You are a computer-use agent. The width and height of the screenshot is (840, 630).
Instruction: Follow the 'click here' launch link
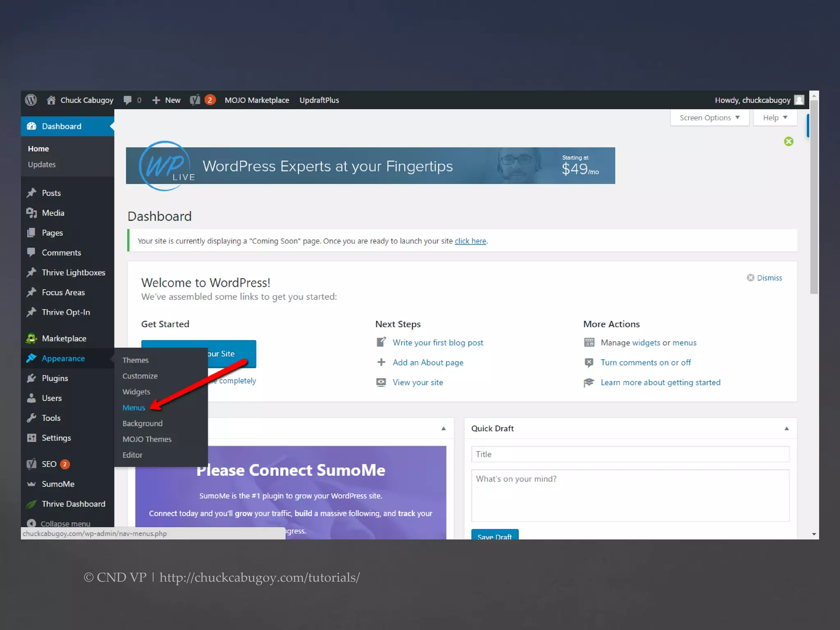click(470, 241)
